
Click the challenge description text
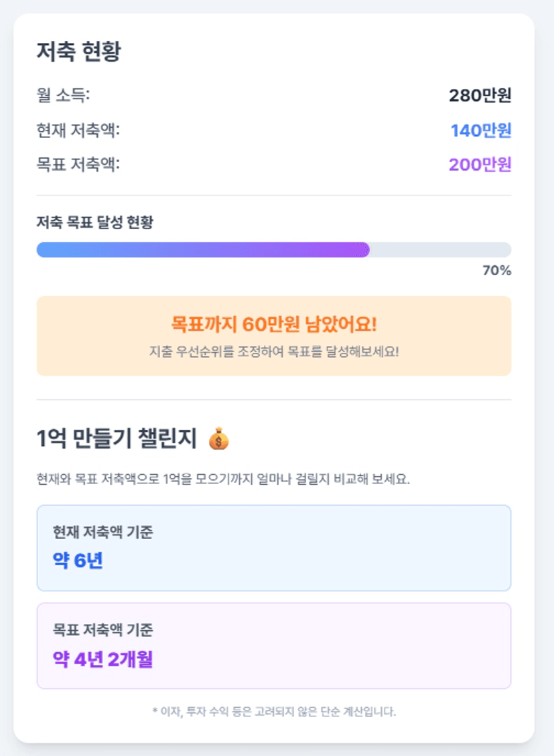click(x=223, y=479)
